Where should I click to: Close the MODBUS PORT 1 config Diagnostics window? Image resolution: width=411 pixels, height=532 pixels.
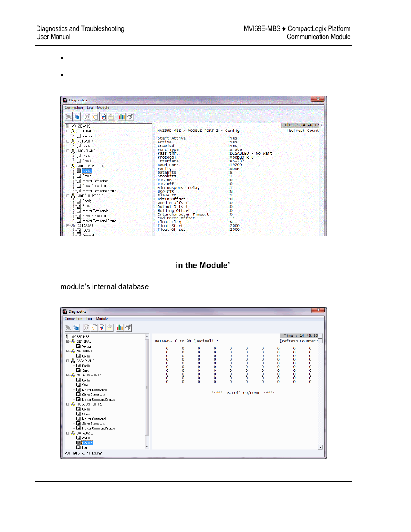coord(318,99)
